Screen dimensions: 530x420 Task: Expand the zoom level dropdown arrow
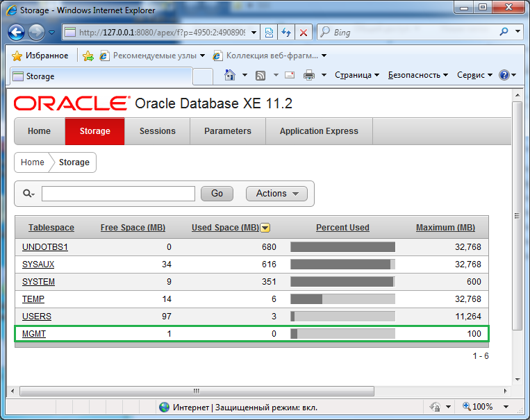click(506, 407)
